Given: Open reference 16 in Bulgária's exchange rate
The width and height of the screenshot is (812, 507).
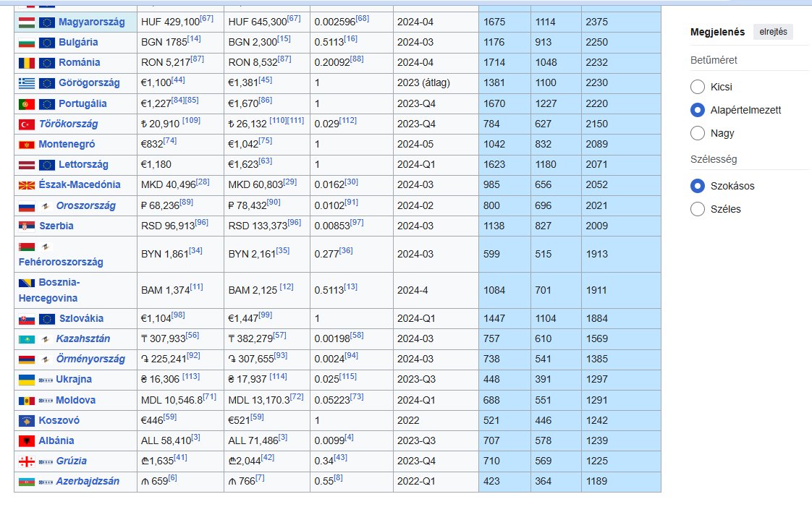Looking at the screenshot, I should tap(351, 39).
